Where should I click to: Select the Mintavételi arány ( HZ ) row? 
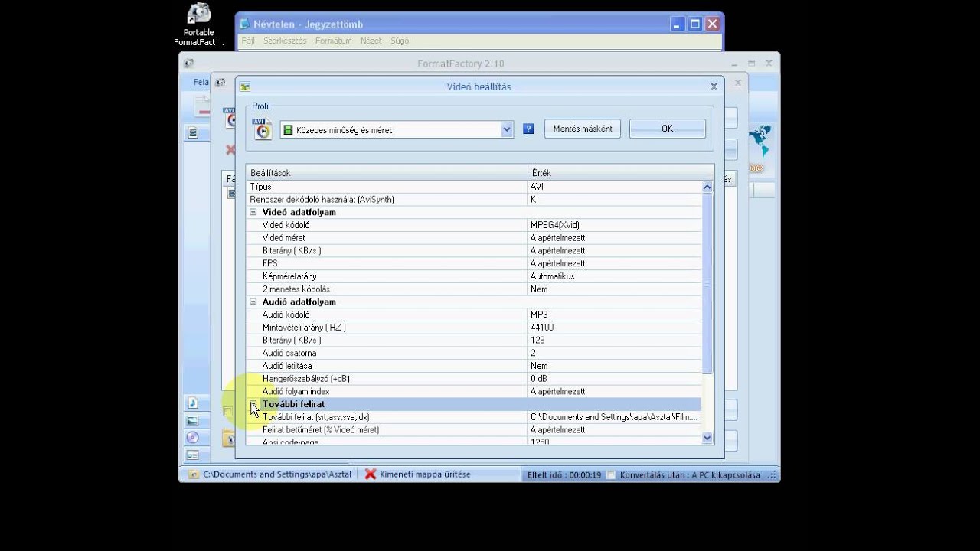click(473, 328)
